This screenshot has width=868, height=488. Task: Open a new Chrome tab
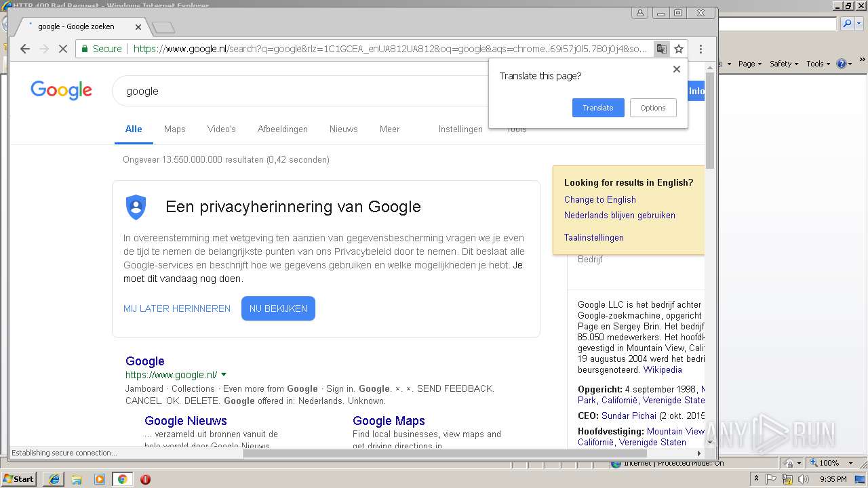coord(163,28)
